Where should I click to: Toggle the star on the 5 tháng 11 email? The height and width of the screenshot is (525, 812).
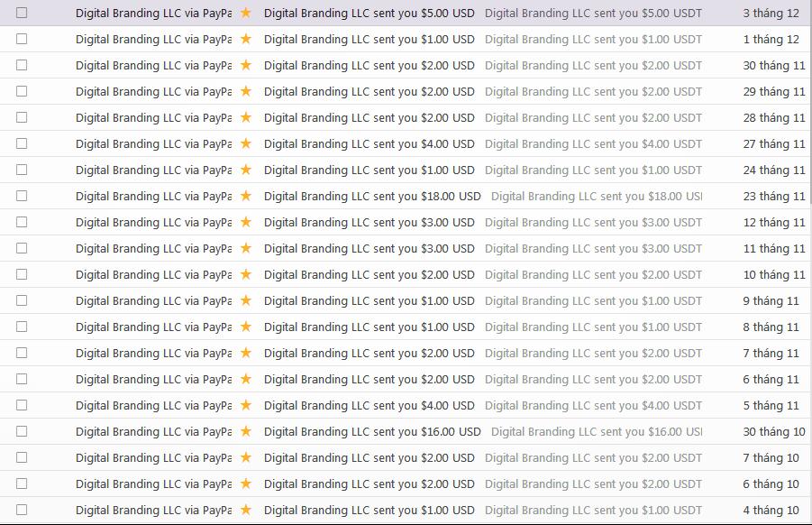(x=246, y=405)
